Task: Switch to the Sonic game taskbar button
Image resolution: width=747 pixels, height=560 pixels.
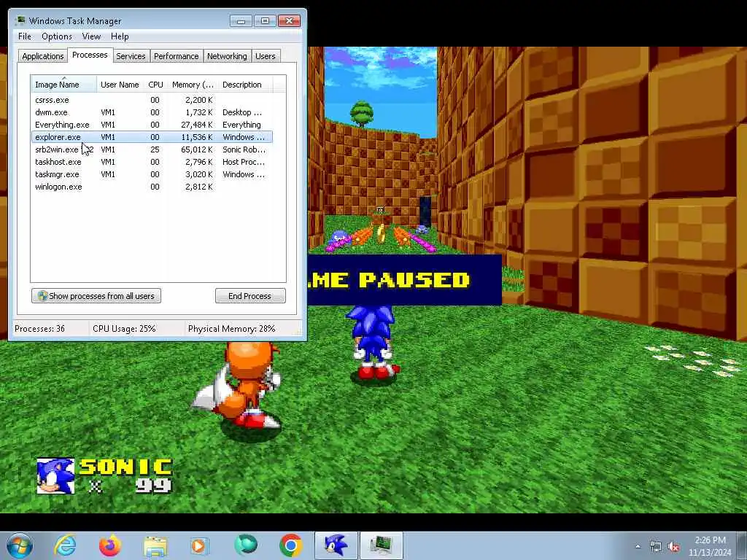Action: point(336,545)
